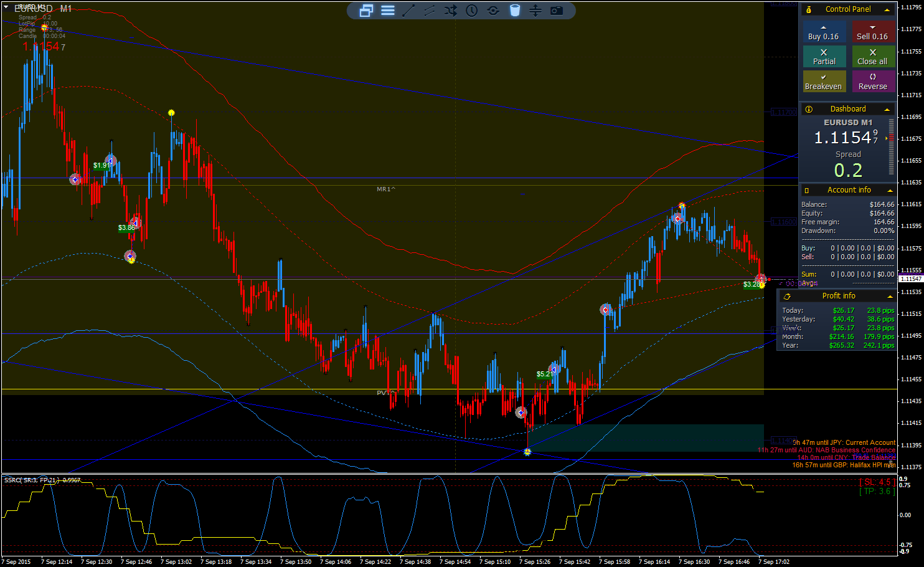Click the SL: 4.5 label
Image resolution: width=924 pixels, height=567 pixels.
(x=877, y=482)
